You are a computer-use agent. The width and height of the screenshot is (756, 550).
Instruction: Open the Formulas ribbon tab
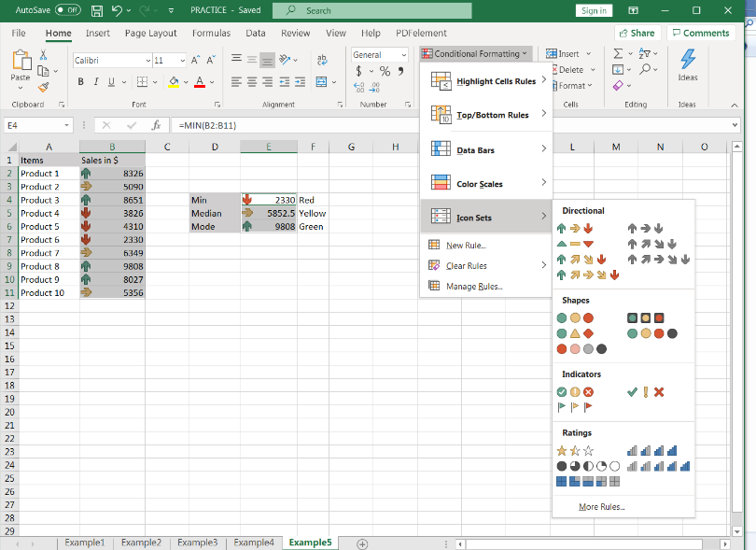coord(211,34)
